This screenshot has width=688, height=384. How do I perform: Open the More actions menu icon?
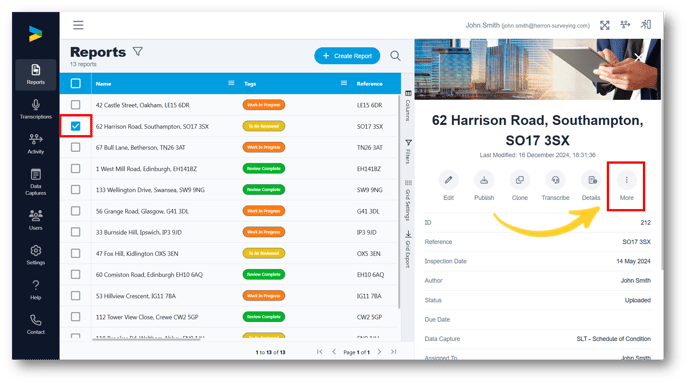point(626,180)
